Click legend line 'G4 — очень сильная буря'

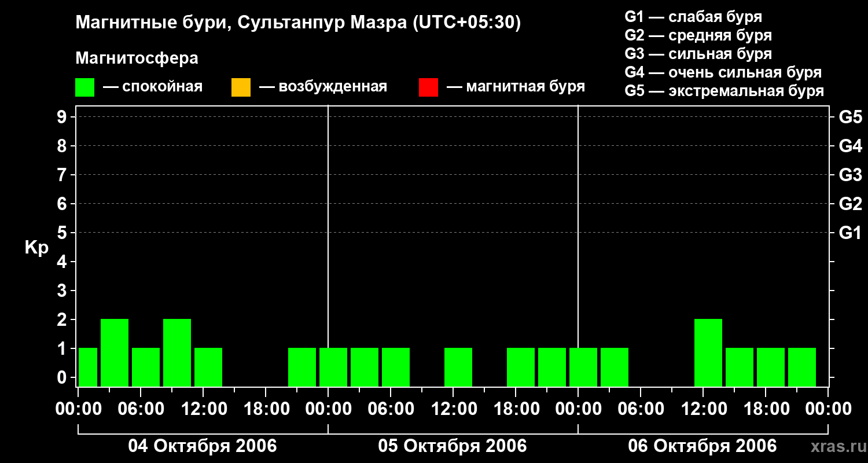(x=723, y=72)
